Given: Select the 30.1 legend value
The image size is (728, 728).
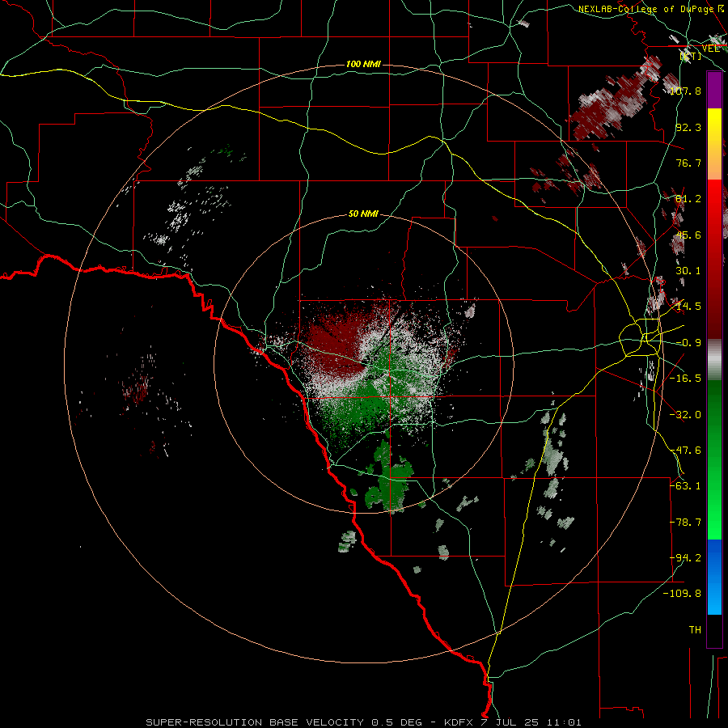Looking at the screenshot, I should pyautogui.click(x=688, y=271).
